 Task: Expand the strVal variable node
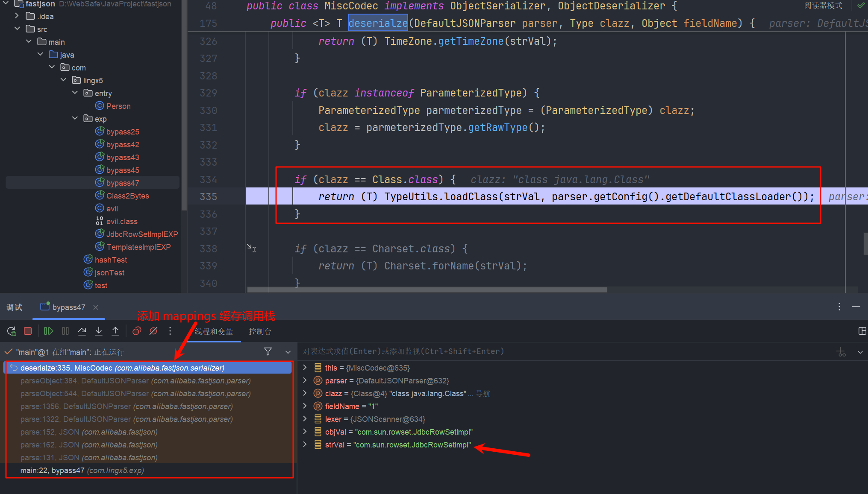[x=305, y=444]
